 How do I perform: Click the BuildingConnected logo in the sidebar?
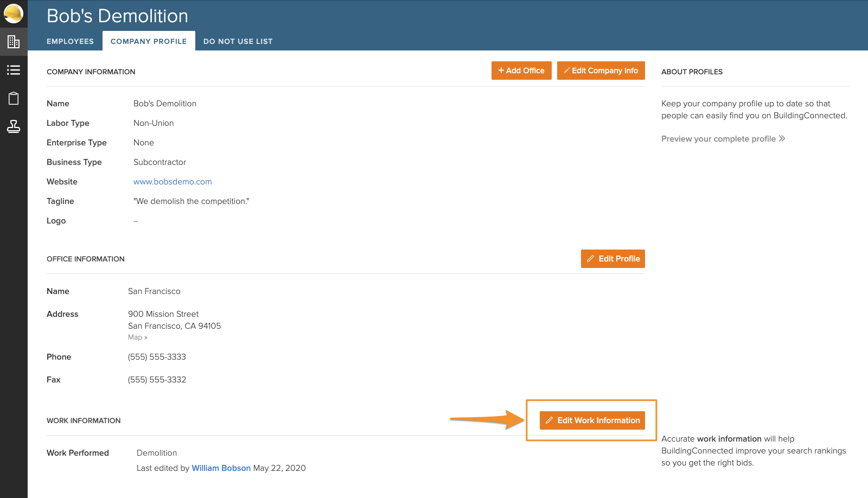[x=14, y=14]
